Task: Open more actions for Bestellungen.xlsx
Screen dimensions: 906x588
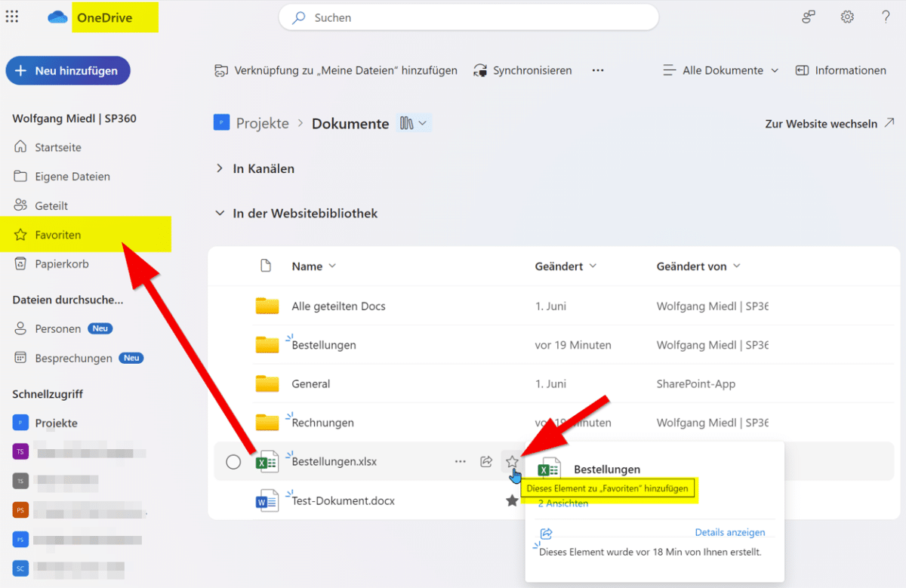Action: 461,461
